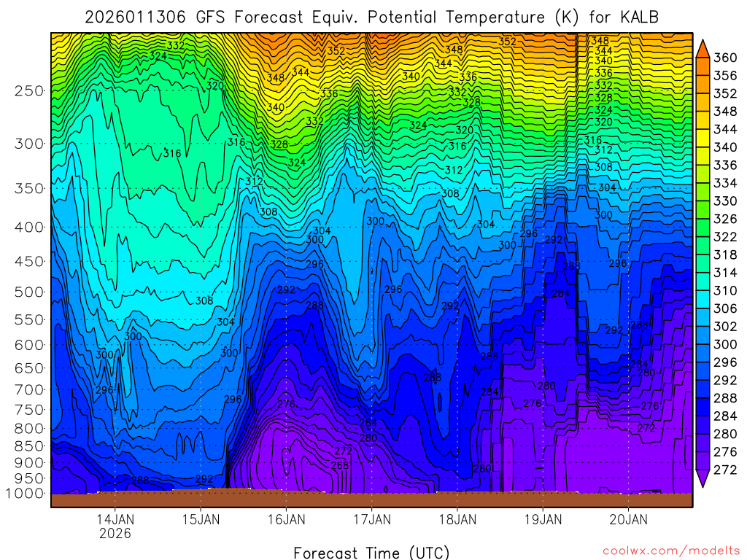Click the 268 contour label near 17JAN

tap(340, 465)
